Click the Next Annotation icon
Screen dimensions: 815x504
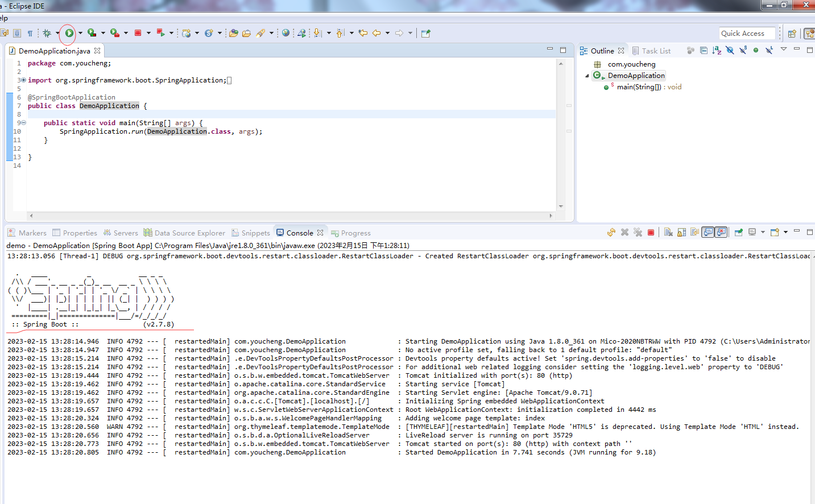(317, 33)
